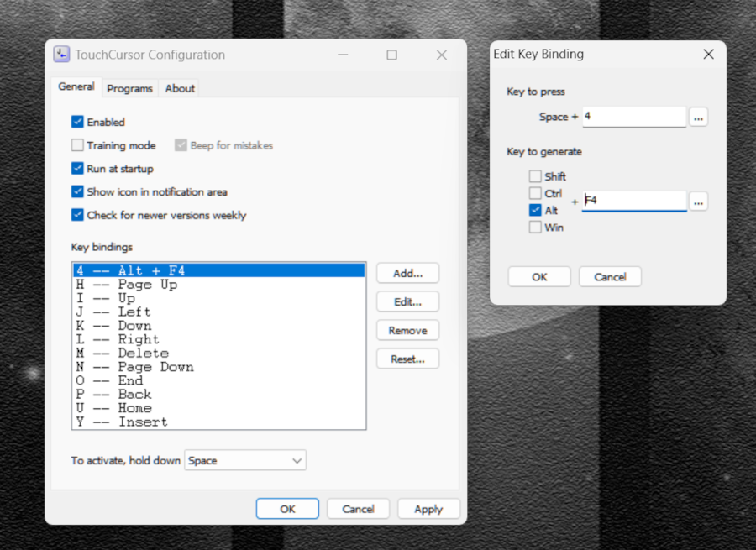Select the 'O -- End' binding
Viewport: 756px width, 550px height.
(219, 380)
